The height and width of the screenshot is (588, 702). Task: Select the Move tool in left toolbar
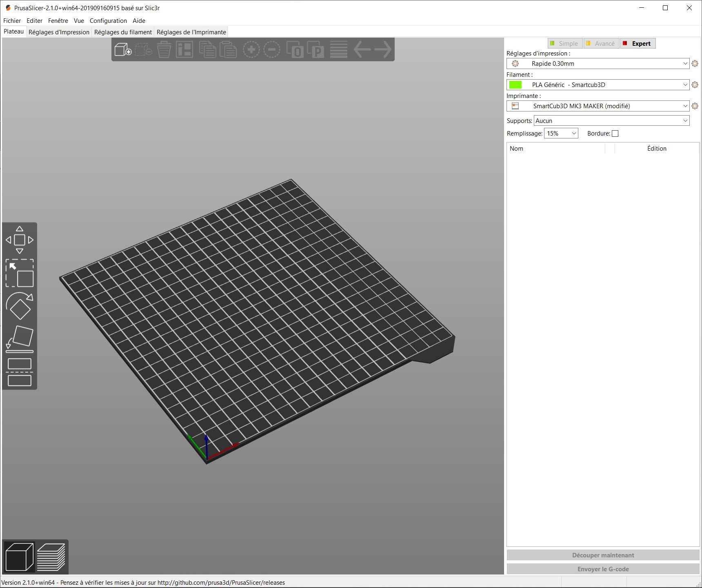pos(19,240)
